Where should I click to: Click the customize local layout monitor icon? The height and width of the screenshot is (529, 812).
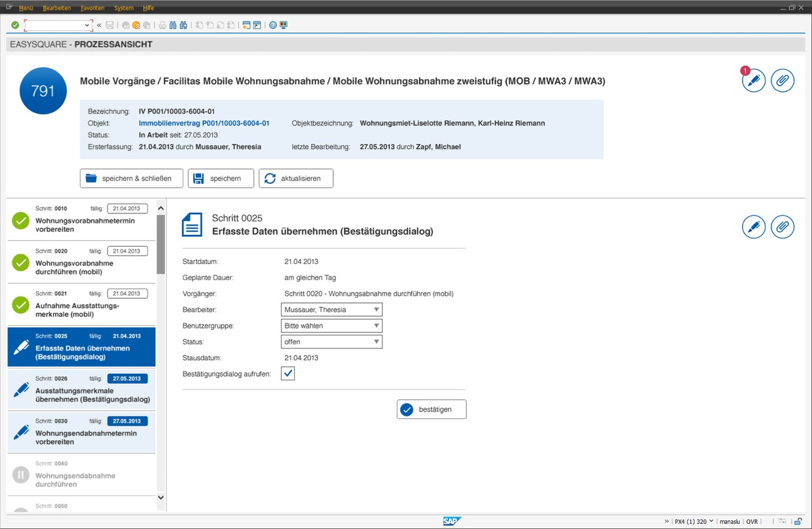[x=284, y=26]
